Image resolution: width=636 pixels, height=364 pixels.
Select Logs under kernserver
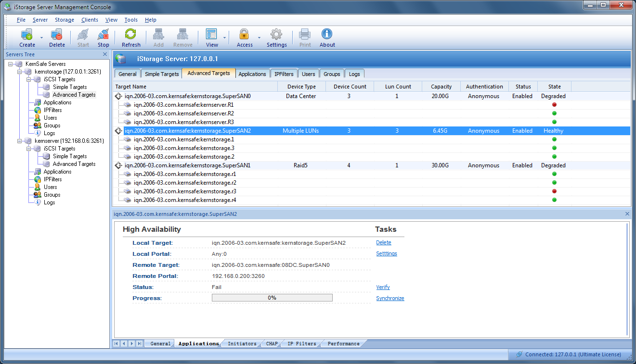[x=49, y=202]
